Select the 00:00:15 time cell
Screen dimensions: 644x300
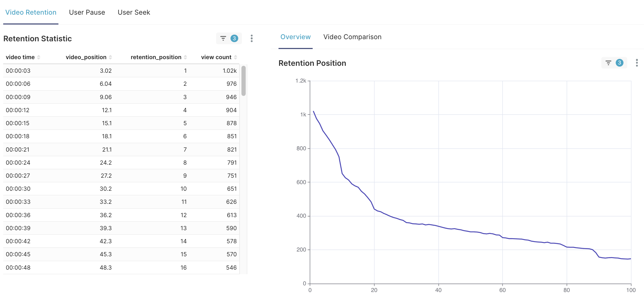(18, 123)
